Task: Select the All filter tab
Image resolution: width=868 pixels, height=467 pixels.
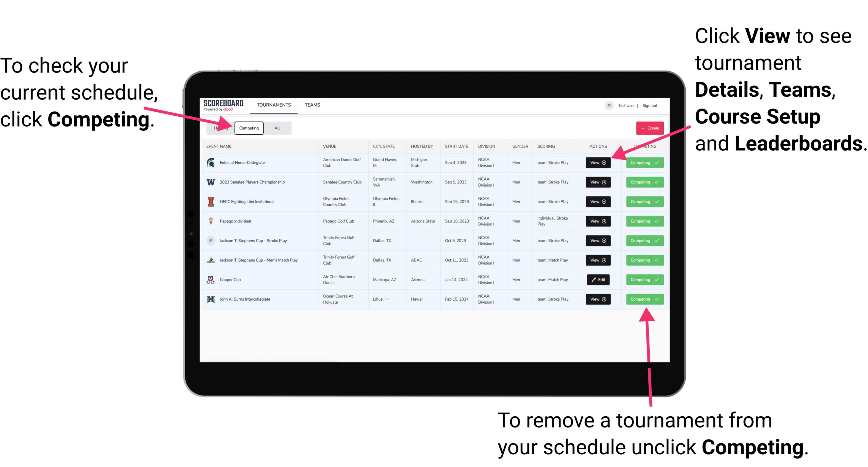Action: click(x=276, y=128)
